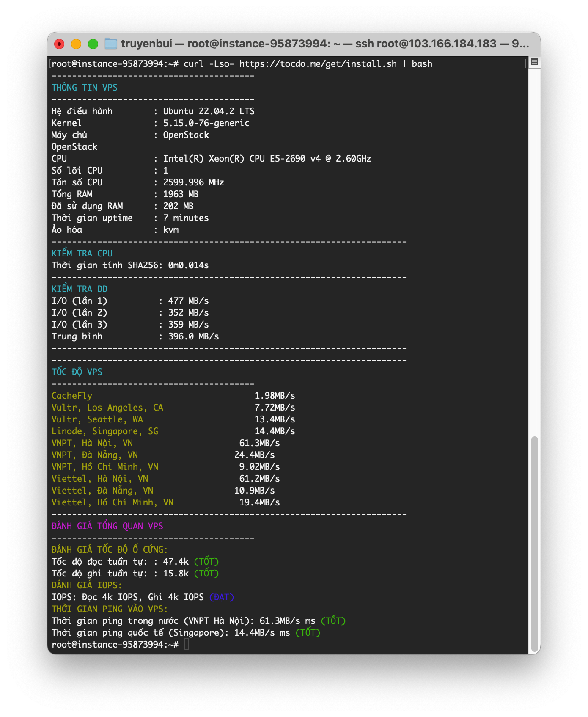The width and height of the screenshot is (588, 717).
Task: Click the heading THÔNG TIN VPS
Action: click(x=85, y=88)
